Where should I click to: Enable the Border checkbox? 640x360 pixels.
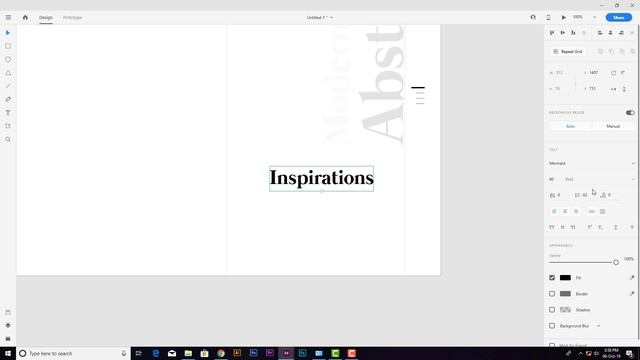552,293
